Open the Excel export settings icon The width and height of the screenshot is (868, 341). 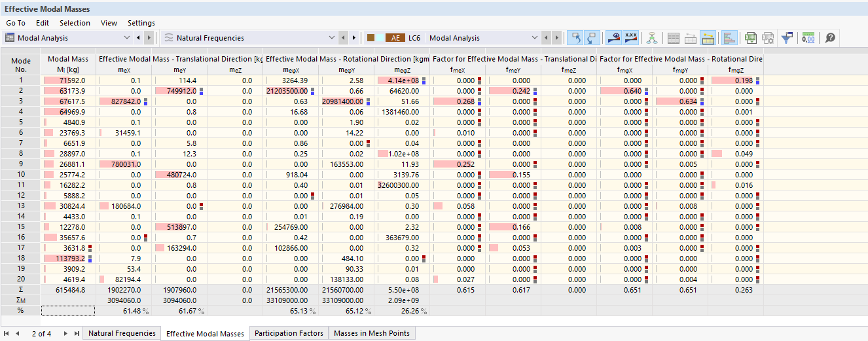click(x=767, y=38)
